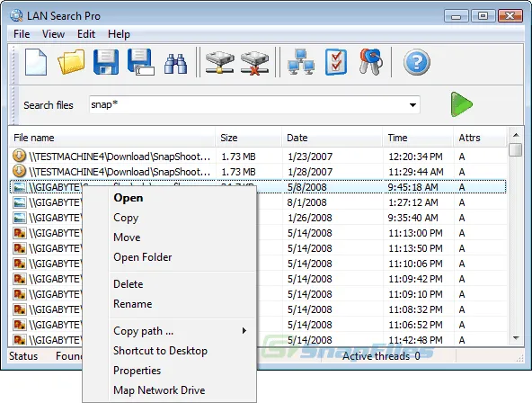The height and width of the screenshot is (403, 532).
Task: Click the window resize grip in status bar
Action: [x=519, y=358]
